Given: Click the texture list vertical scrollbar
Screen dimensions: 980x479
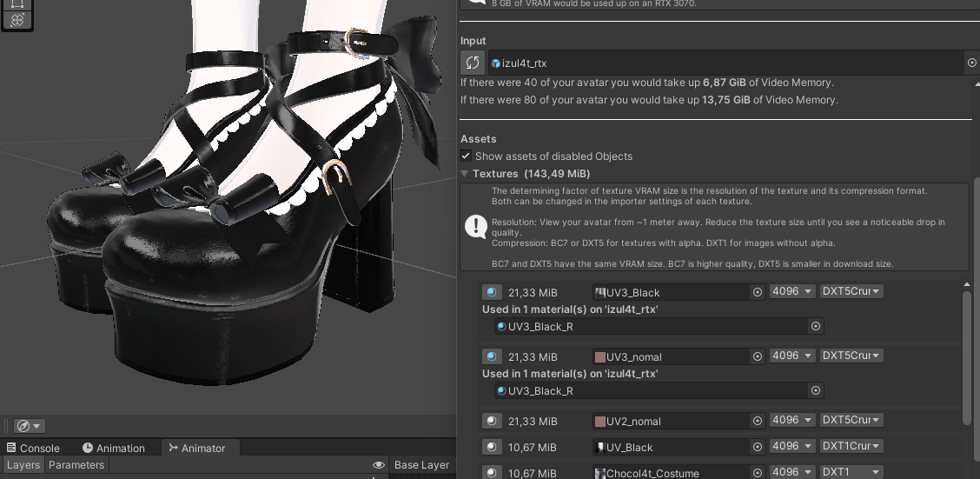Looking at the screenshot, I should 966,356.
